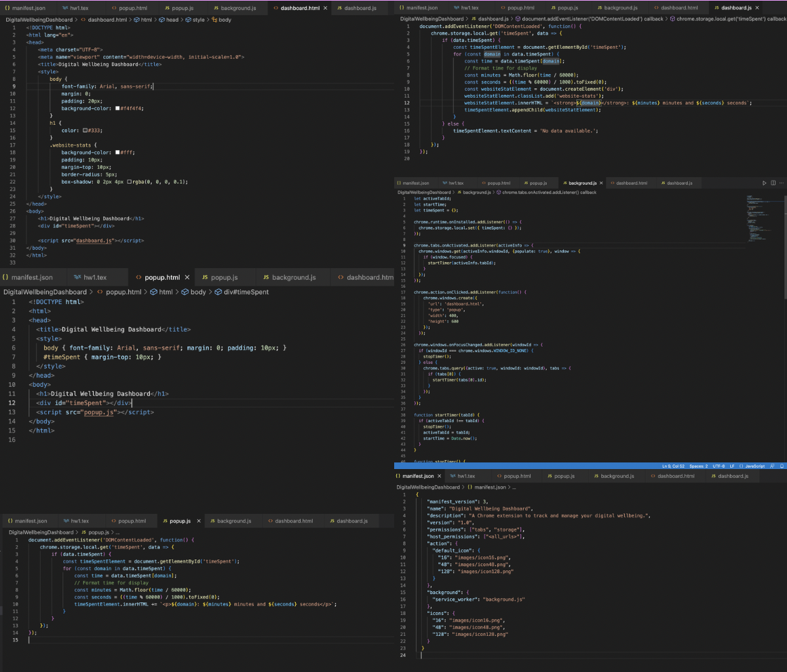Follow the underlined dashboard.js script src link
Screen dimensions: 787x672
[94, 240]
